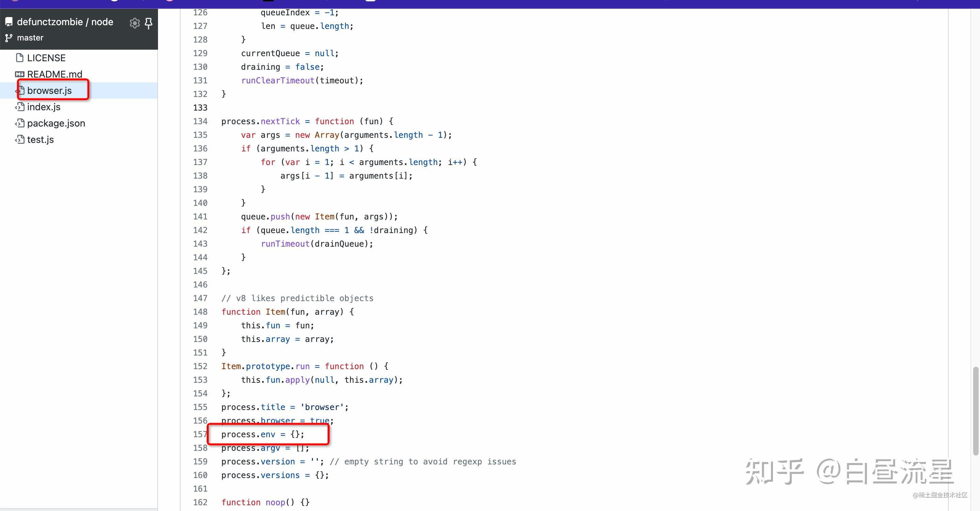Screen dimensions: 980x511
Task: Click the repository book icon
Action: pyautogui.click(x=9, y=22)
